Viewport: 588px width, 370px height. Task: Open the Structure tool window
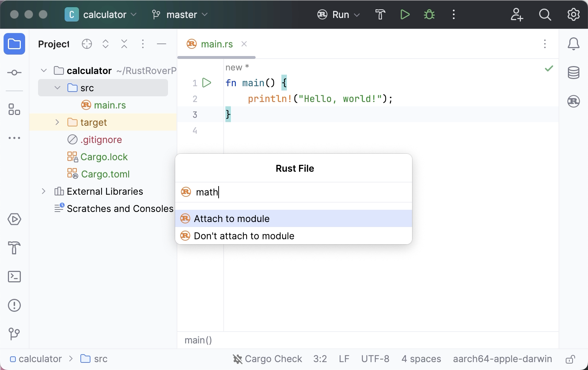[x=14, y=109]
